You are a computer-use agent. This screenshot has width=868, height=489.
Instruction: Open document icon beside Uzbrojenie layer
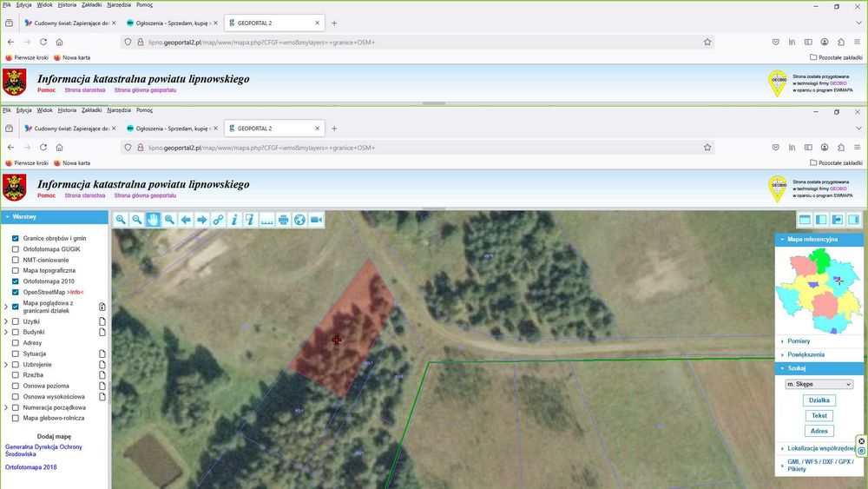102,365
